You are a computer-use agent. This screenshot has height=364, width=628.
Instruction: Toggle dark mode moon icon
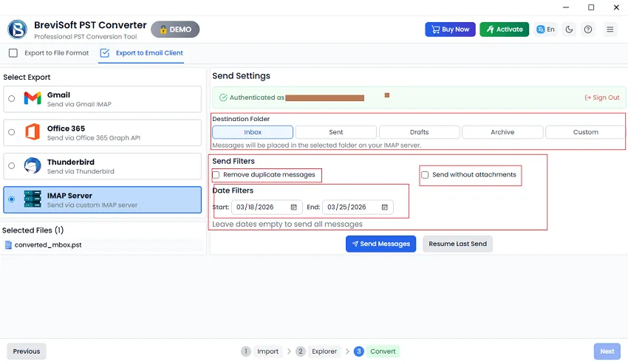(569, 30)
